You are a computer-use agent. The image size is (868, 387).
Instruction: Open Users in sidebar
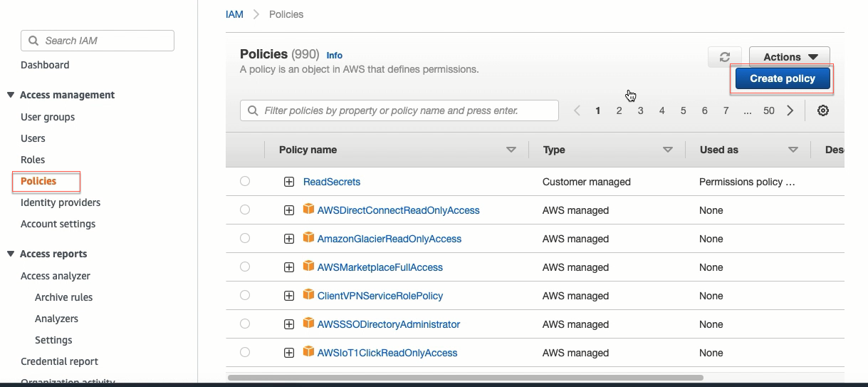click(x=33, y=138)
